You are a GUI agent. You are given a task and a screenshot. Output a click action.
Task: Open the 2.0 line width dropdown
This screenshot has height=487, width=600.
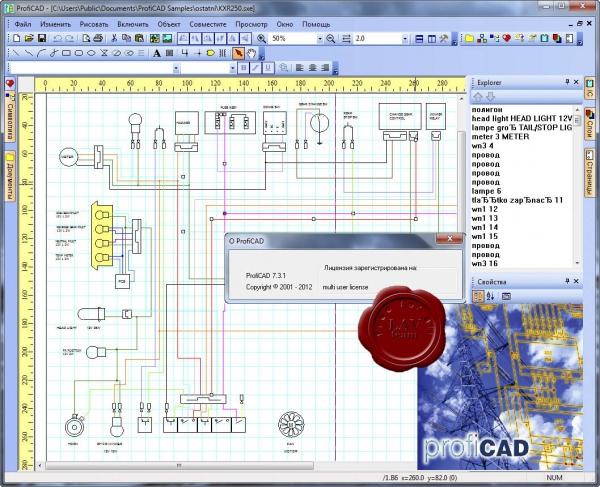point(405,38)
